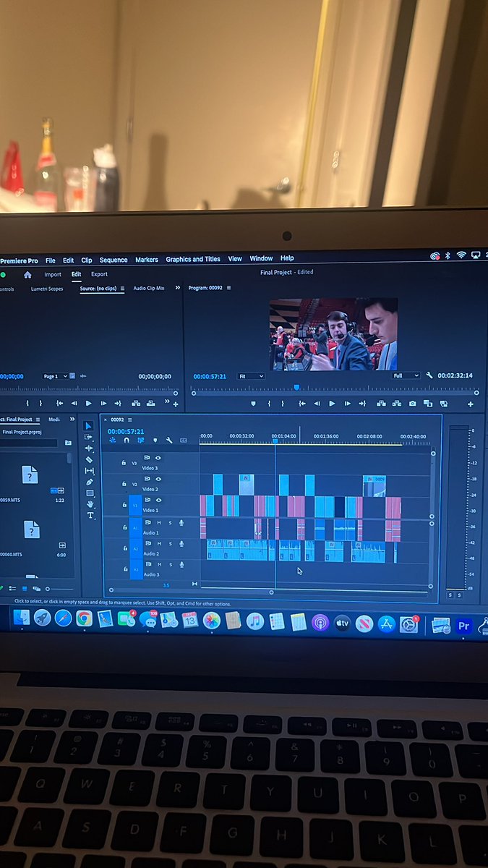488x868 pixels.
Task: Open Google Chrome from the Dock
Action: tap(84, 618)
